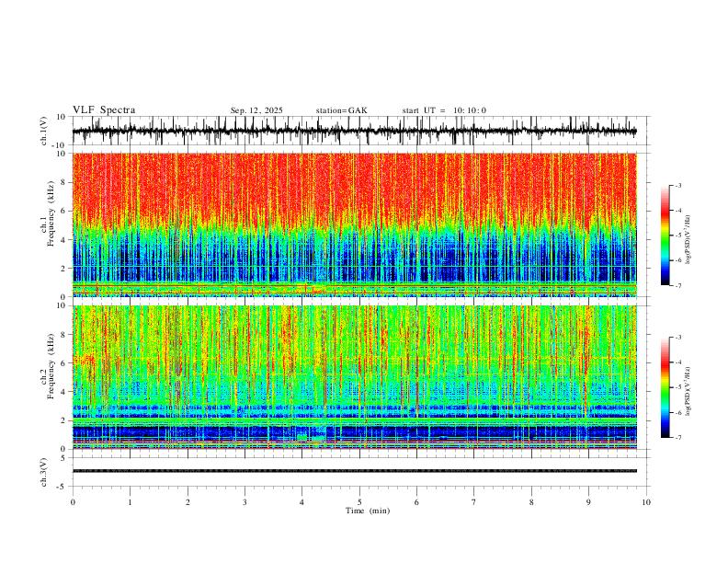Image resolution: width=728 pixels, height=563 pixels.
Task: Click the date "Sep. 12, 2025"
Action: click(256, 110)
